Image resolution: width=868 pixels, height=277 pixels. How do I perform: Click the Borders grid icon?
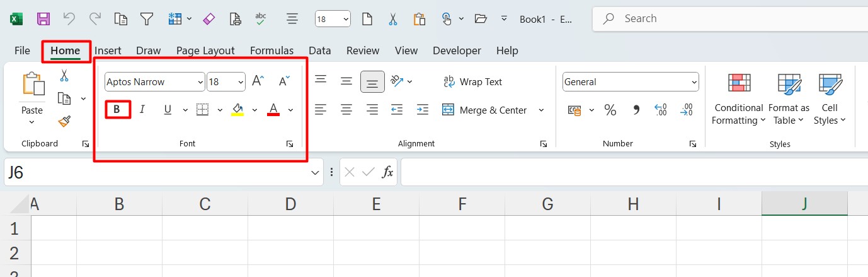202,110
